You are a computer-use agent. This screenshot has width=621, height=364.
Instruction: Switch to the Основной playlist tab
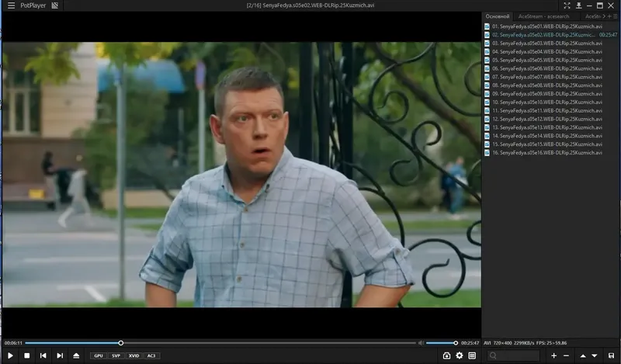pos(498,16)
